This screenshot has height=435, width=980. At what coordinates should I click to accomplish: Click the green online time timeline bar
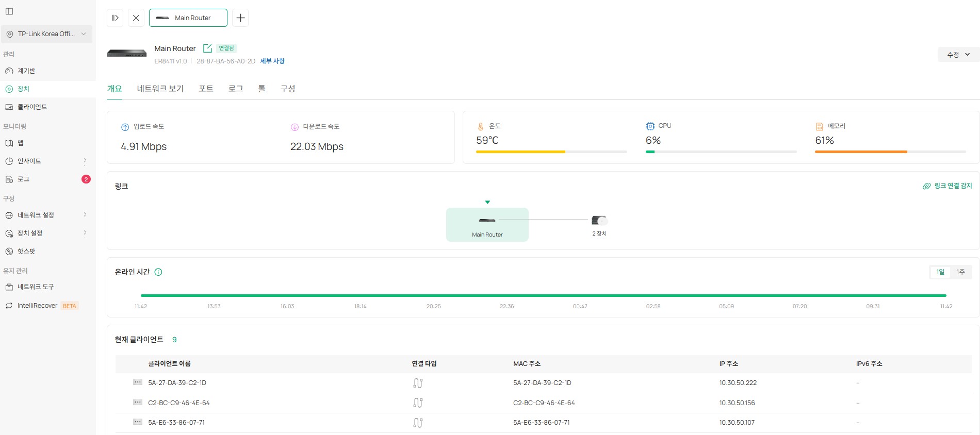coord(543,295)
